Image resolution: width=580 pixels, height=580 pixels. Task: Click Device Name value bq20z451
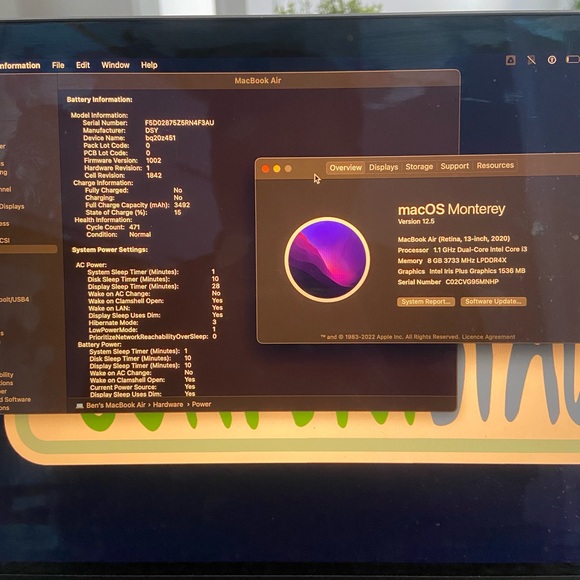pos(161,138)
